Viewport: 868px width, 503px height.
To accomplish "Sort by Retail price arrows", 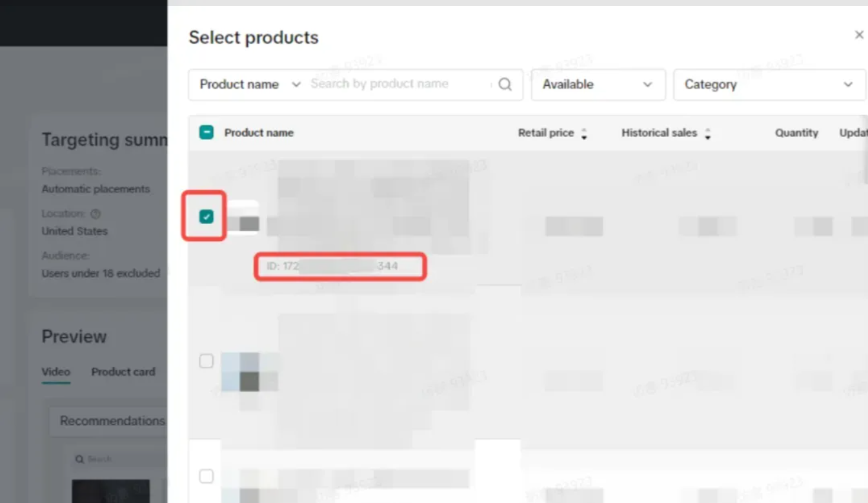I will (584, 134).
